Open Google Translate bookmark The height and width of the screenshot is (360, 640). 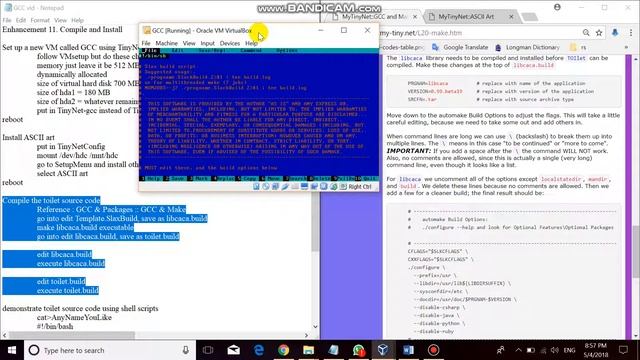click(460, 47)
